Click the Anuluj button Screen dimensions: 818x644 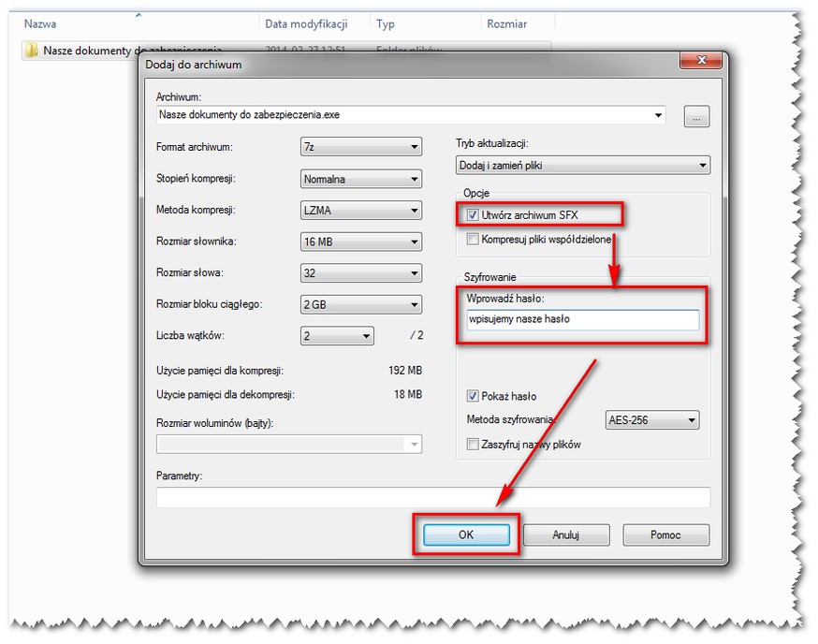pos(565,535)
